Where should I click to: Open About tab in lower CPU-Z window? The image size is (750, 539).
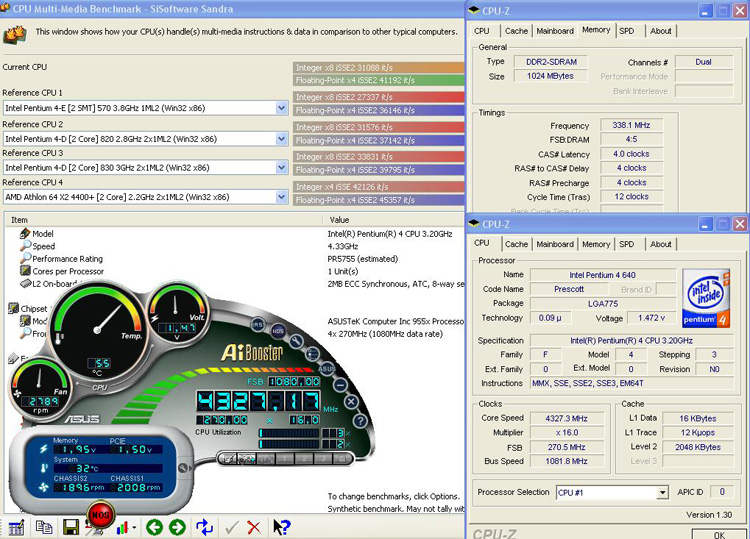click(661, 244)
